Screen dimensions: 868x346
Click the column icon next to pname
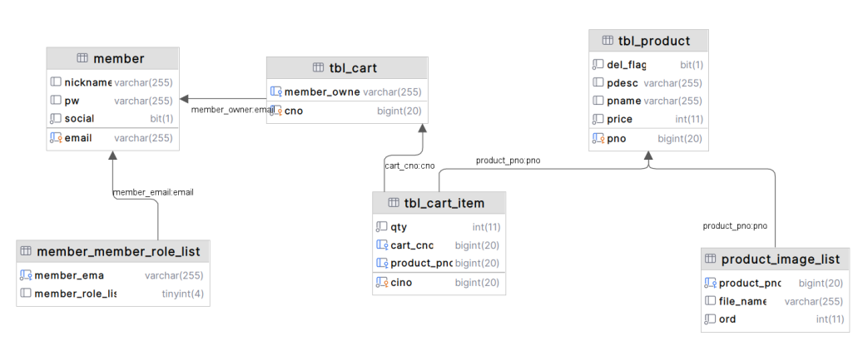pyautogui.click(x=598, y=101)
